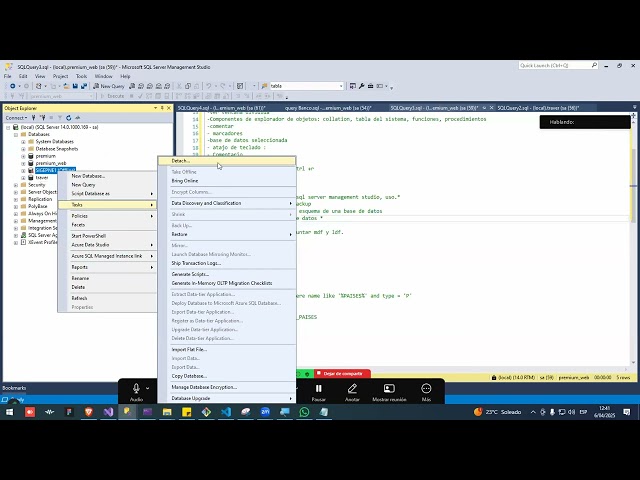Open the Restore submenu
The height and width of the screenshot is (480, 640).
point(227,234)
